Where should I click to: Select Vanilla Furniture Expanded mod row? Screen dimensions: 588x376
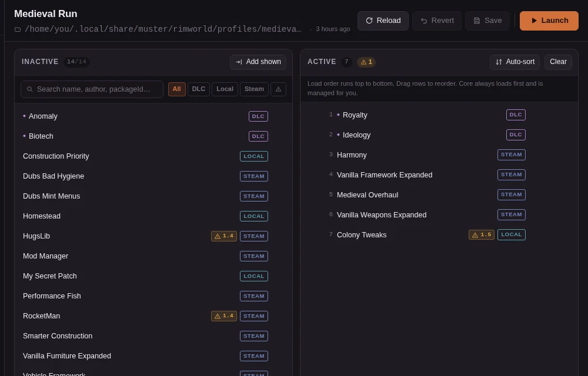coord(153,356)
